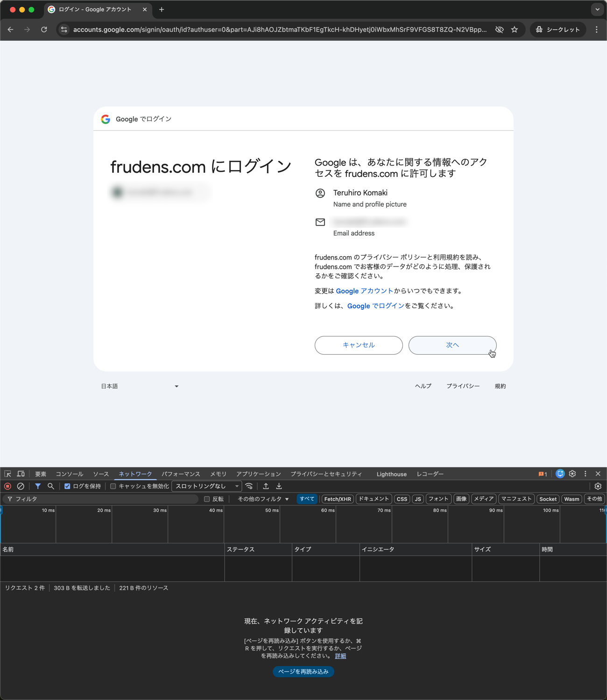Toggle the device toolbar icon in DevTools

point(21,474)
